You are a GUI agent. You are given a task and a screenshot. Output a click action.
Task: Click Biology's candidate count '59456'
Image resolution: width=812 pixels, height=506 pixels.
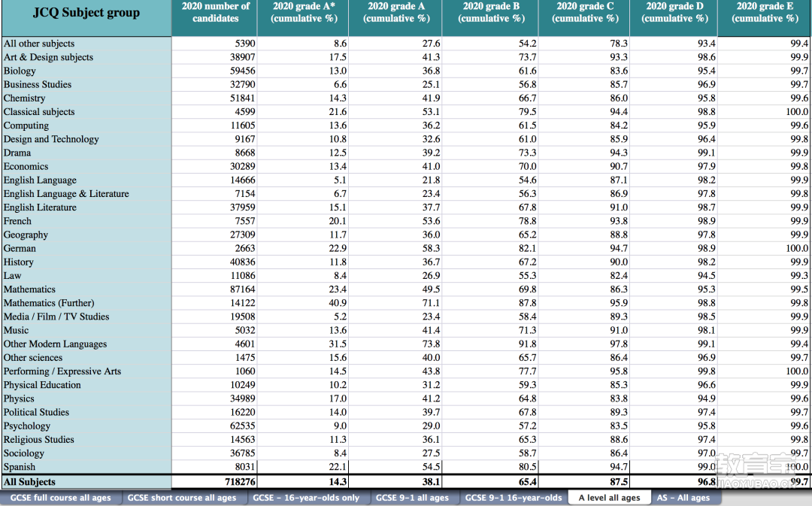tap(243, 71)
